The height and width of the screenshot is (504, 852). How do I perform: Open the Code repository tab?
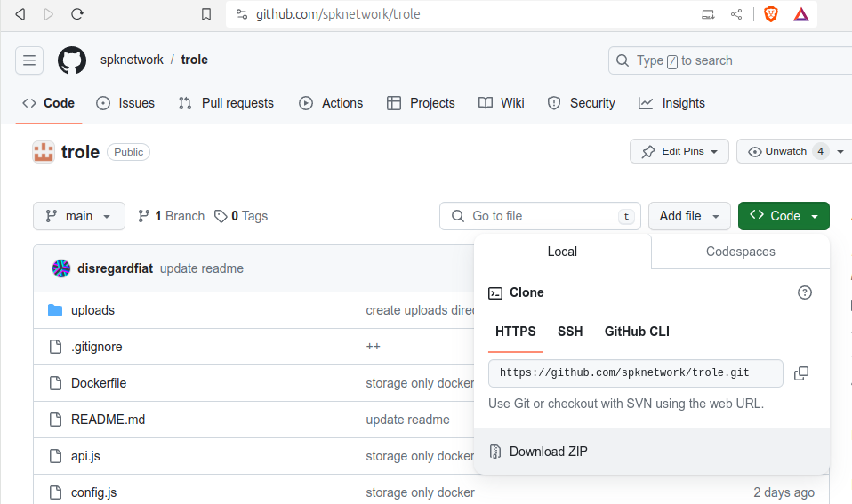pos(48,103)
